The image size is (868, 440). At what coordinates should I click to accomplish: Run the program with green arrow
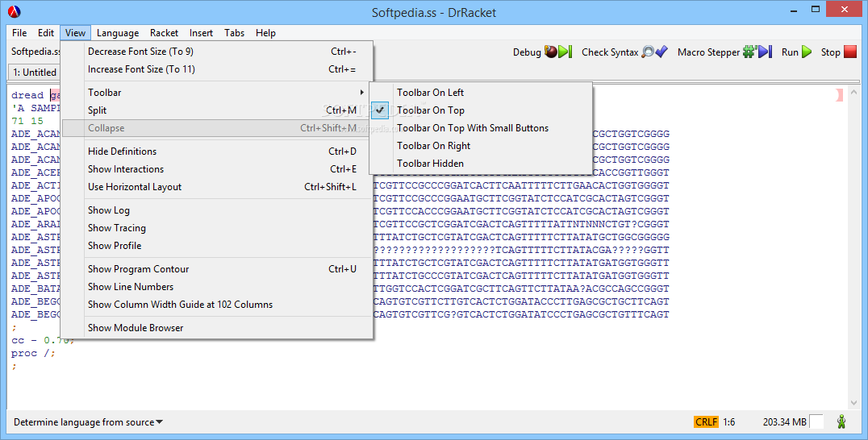click(796, 52)
